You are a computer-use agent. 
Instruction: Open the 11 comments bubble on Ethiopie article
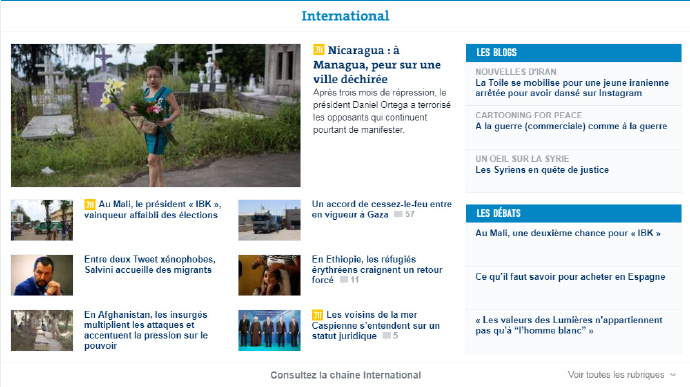coord(349,280)
